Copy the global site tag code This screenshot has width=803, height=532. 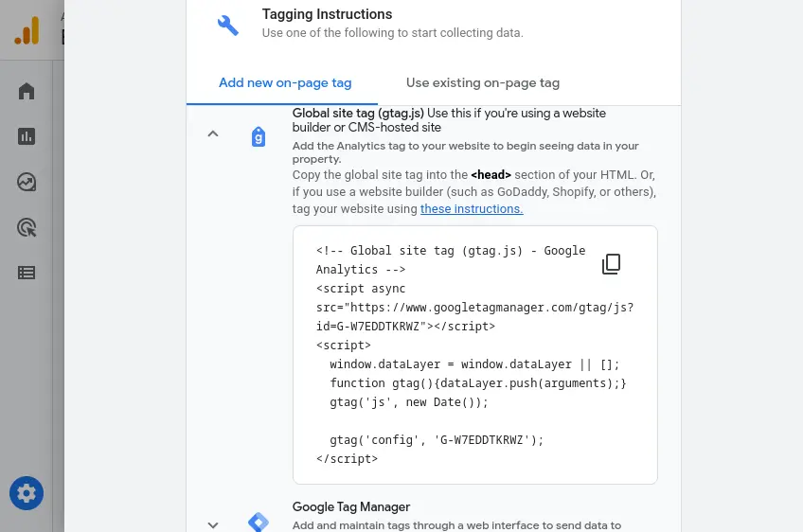[611, 264]
